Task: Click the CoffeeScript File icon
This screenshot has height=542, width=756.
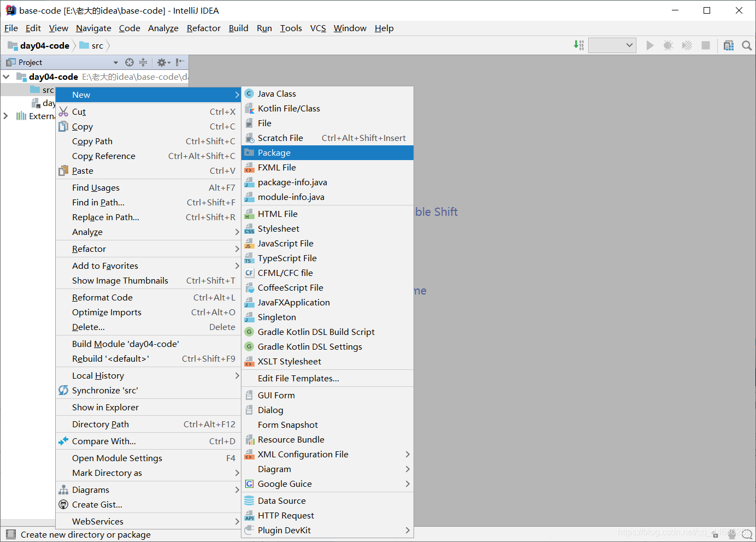Action: [x=249, y=288]
